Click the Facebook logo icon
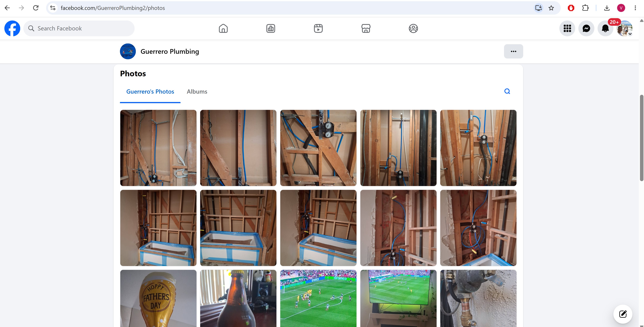Image resolution: width=644 pixels, height=327 pixels. tap(12, 28)
